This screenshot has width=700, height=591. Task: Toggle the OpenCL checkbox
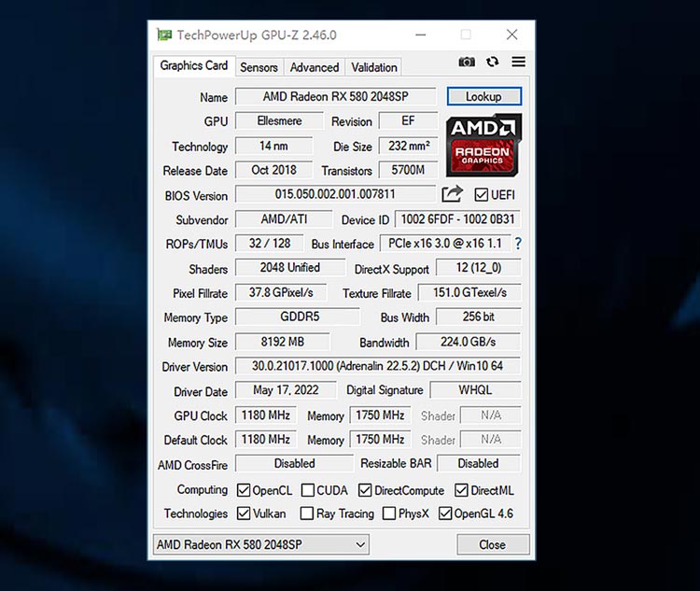[x=244, y=490]
